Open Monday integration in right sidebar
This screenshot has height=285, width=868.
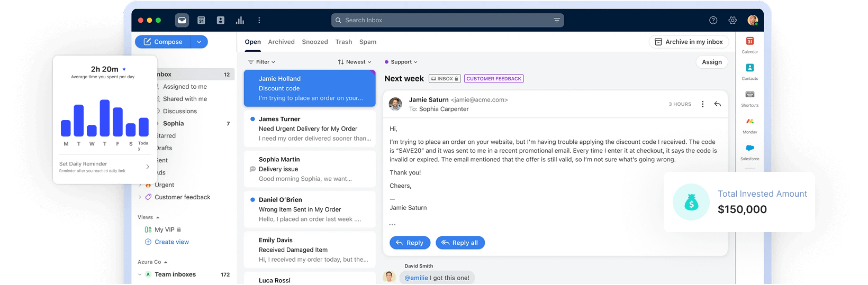[x=749, y=124]
